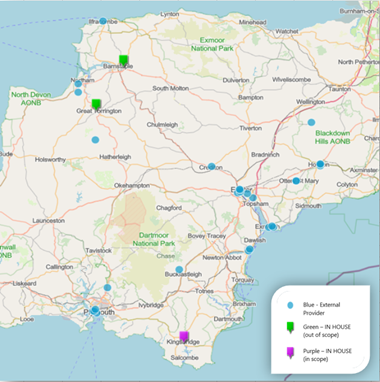Click the Lynton town label
This screenshot has width=380, height=382.
coord(170,14)
